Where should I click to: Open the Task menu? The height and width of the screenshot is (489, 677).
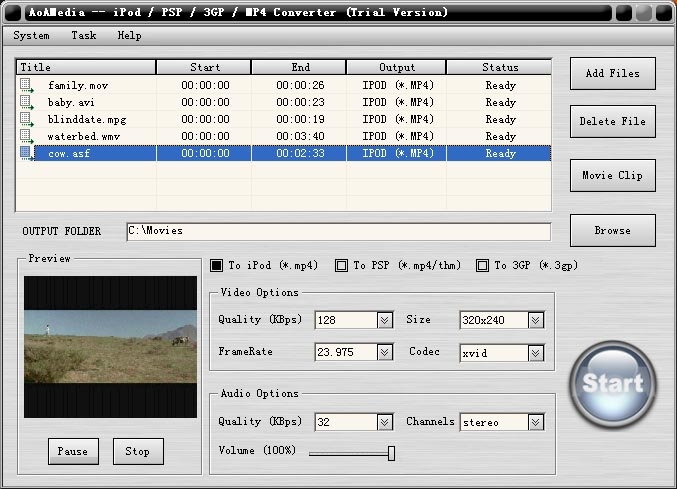84,35
